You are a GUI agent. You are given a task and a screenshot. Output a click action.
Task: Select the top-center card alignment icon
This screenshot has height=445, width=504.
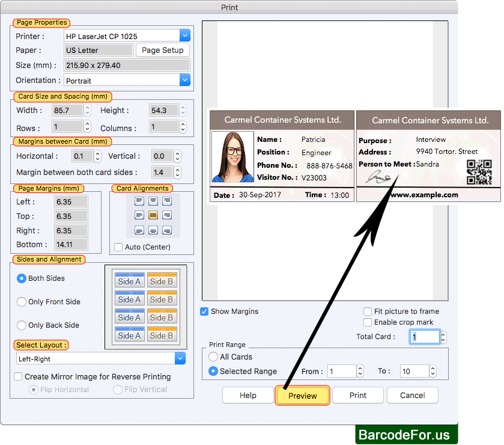(153, 201)
